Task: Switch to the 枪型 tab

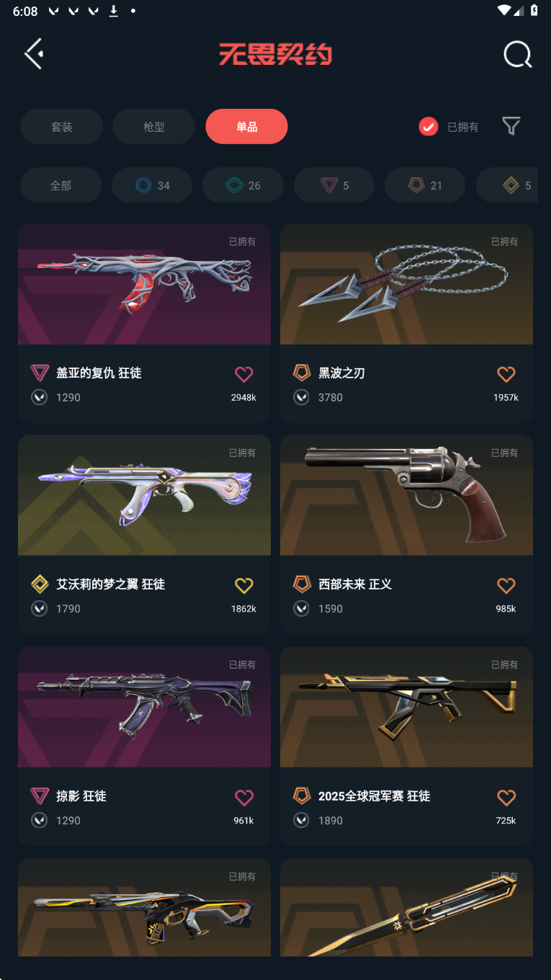Action: pos(154,127)
